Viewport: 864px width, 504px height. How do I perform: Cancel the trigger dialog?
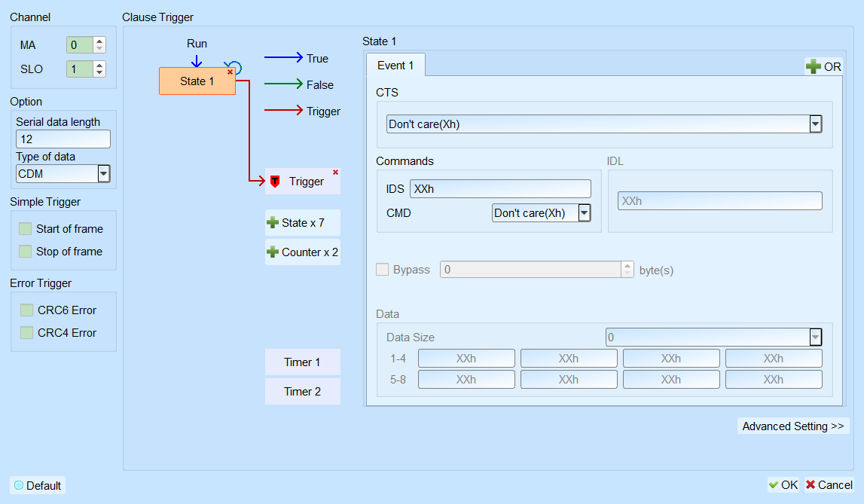coord(829,484)
